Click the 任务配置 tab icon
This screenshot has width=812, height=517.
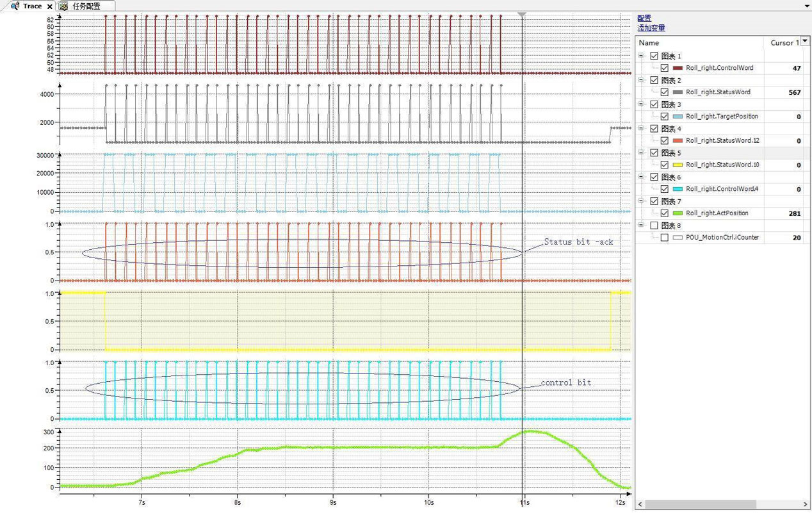[x=63, y=6]
